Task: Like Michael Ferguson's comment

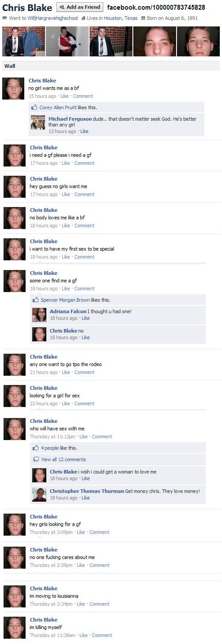Action: tap(84, 131)
